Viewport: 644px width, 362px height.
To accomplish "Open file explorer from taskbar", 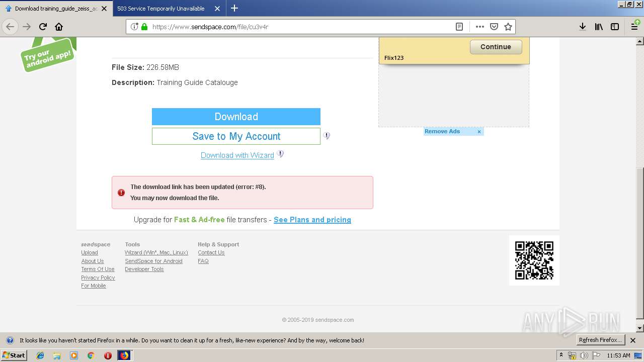I will point(57,355).
